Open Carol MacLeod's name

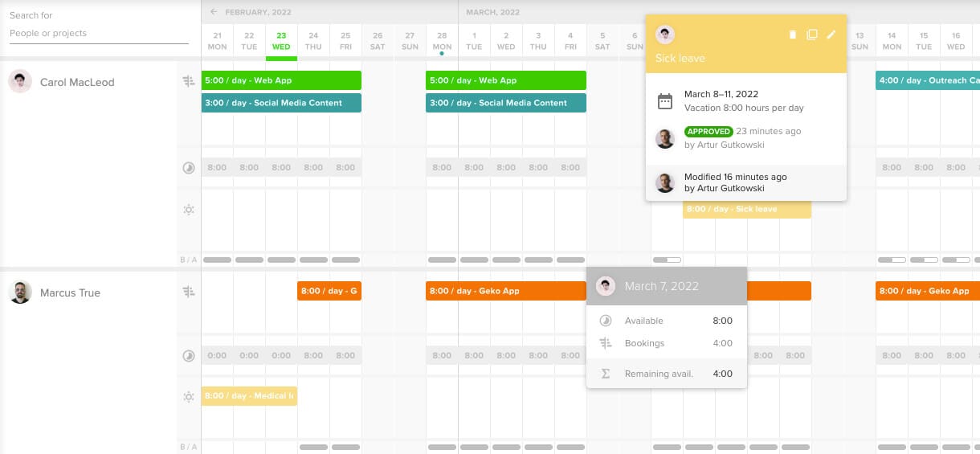point(77,82)
